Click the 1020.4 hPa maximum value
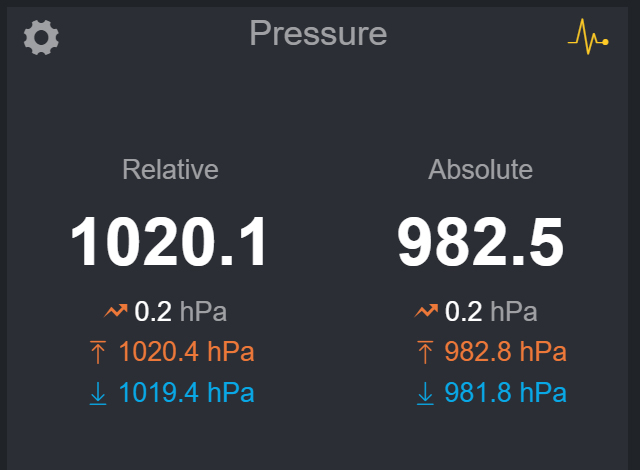640x470 pixels. point(187,352)
